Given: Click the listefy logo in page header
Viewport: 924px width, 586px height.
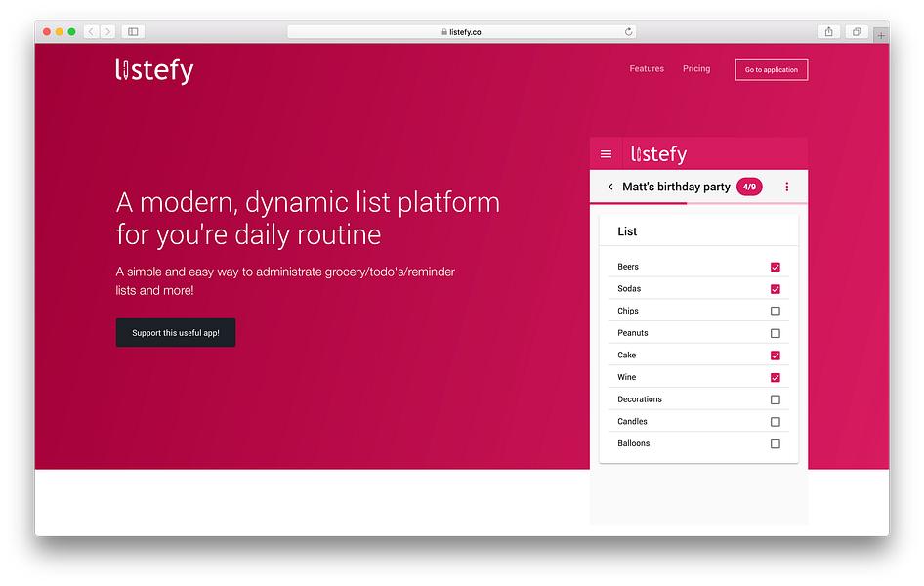Looking at the screenshot, I should pyautogui.click(x=154, y=70).
